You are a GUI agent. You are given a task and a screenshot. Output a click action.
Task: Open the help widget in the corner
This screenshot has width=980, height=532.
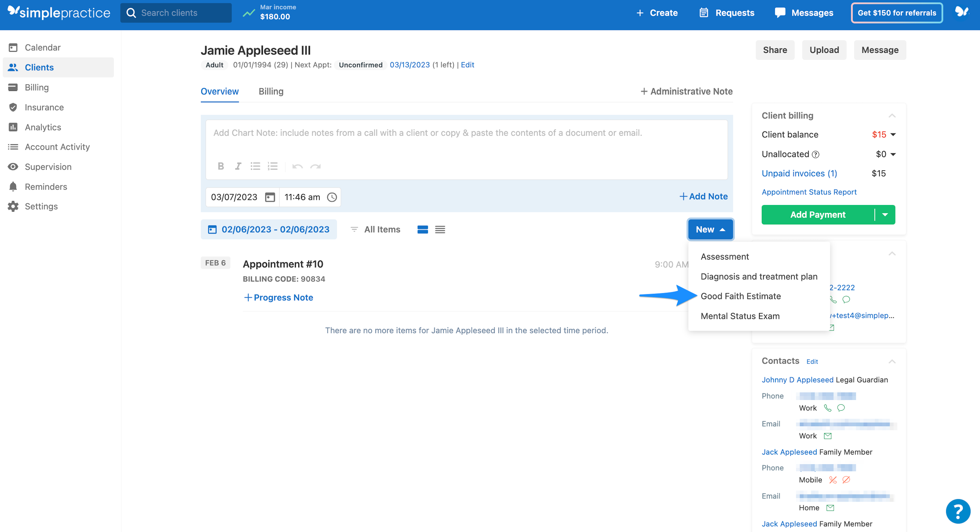coord(958,511)
